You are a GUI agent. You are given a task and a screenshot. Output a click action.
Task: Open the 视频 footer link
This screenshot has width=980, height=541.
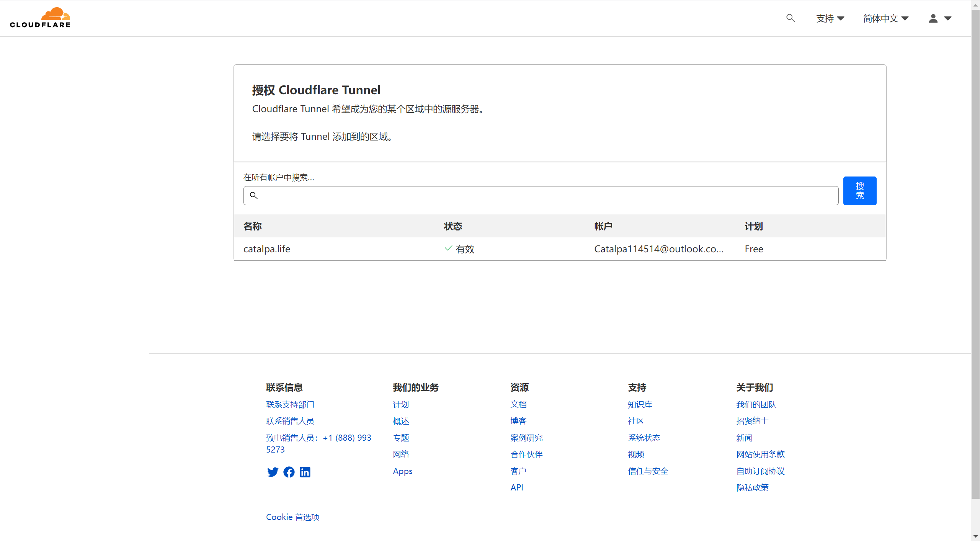click(x=636, y=454)
